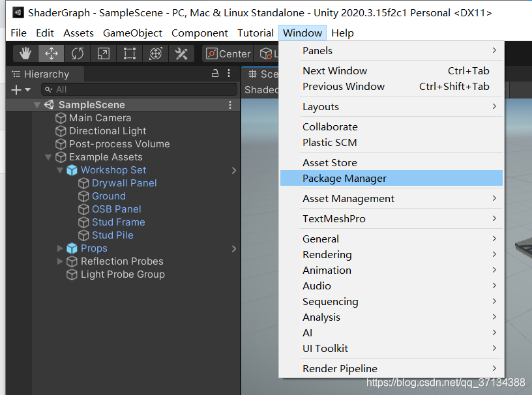Open custom editor tools
The height and width of the screenshot is (395, 532).
coord(181,53)
